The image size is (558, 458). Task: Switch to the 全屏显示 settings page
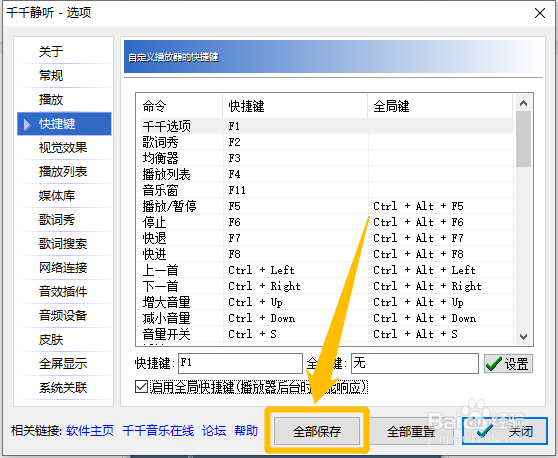click(63, 363)
